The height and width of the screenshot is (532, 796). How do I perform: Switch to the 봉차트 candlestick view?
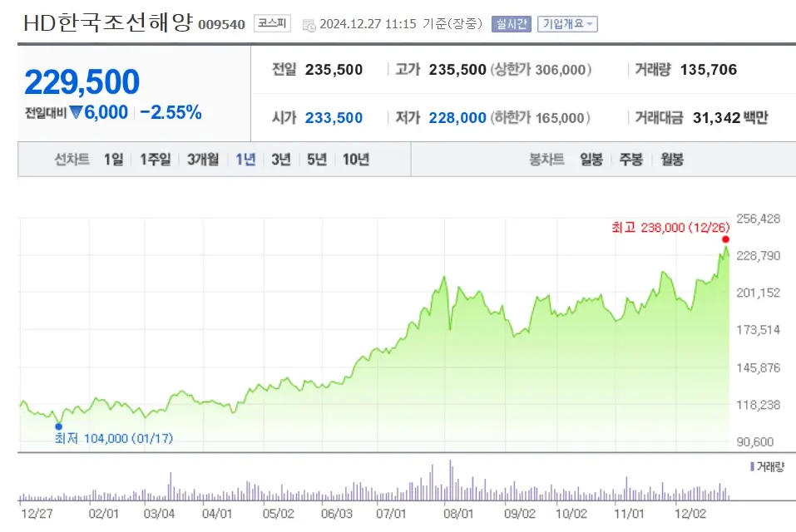(x=545, y=157)
